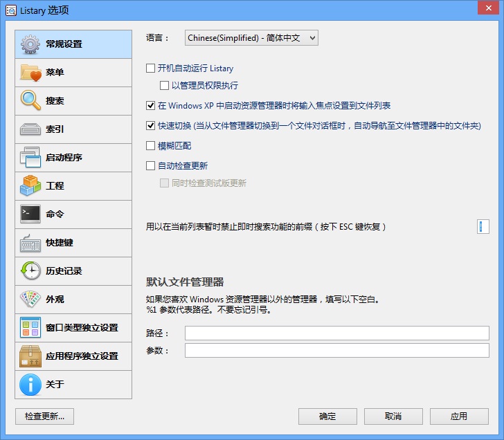Click the magnifier icon beside 搜索
The image size is (504, 440).
(30, 101)
